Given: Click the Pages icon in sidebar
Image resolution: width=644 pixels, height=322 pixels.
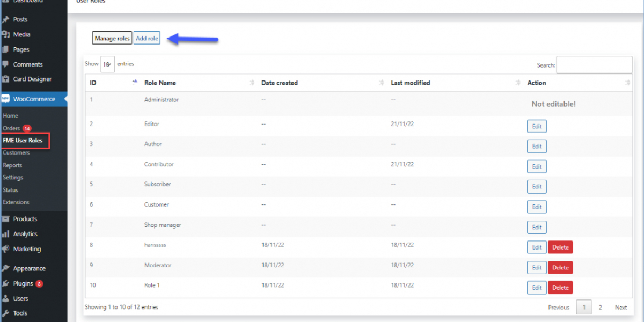Looking at the screenshot, I should pyautogui.click(x=6, y=49).
